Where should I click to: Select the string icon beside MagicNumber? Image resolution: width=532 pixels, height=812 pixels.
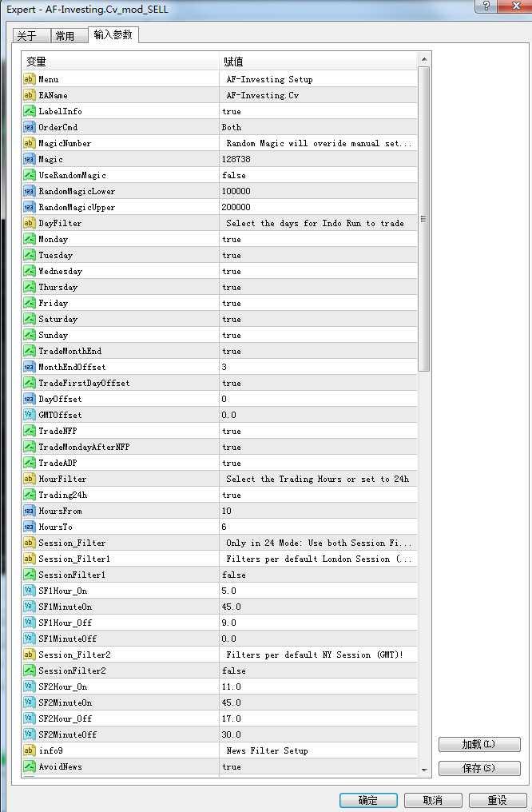click(29, 143)
